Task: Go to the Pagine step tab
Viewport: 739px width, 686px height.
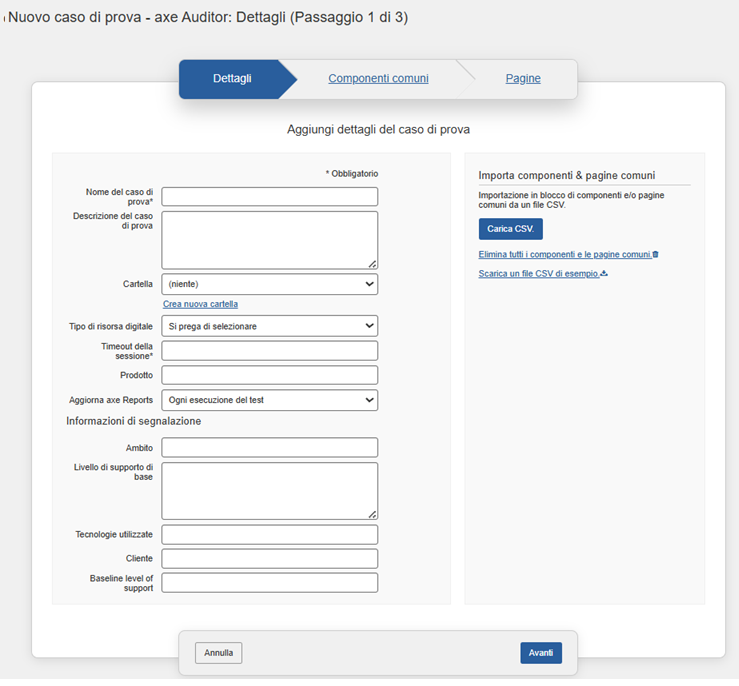Action: point(522,78)
